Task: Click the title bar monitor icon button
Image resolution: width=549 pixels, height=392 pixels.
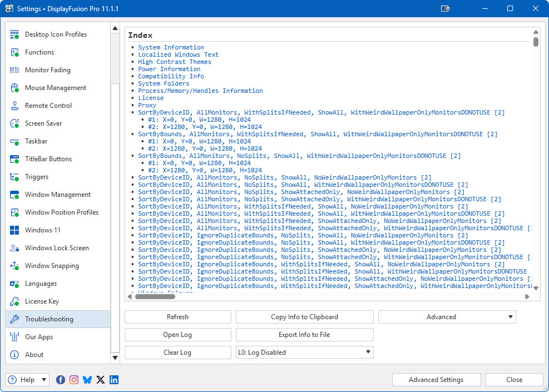Action: [445, 9]
